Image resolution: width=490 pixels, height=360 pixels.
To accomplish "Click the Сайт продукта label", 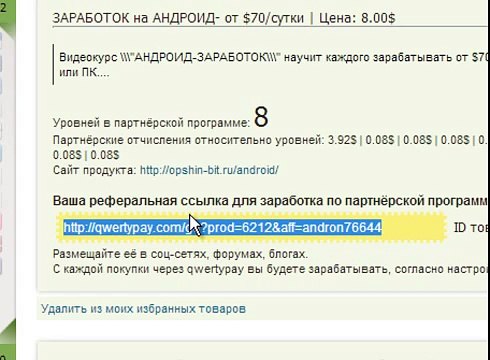I will [94, 170].
